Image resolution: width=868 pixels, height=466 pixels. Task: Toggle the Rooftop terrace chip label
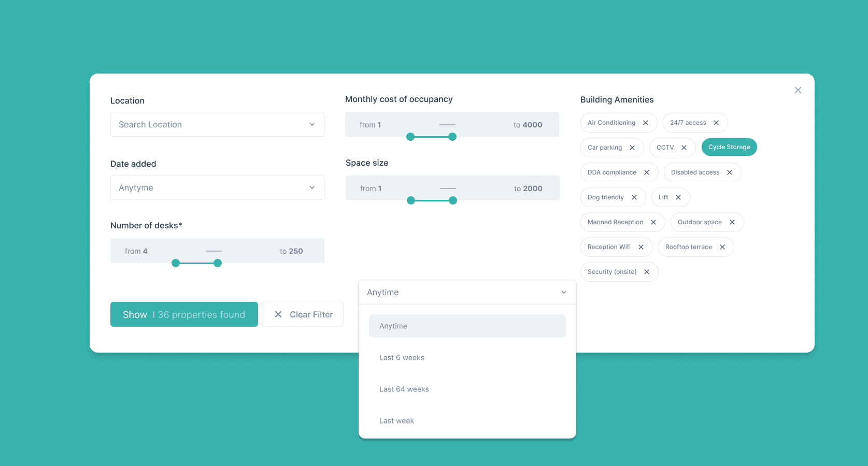[689, 247]
